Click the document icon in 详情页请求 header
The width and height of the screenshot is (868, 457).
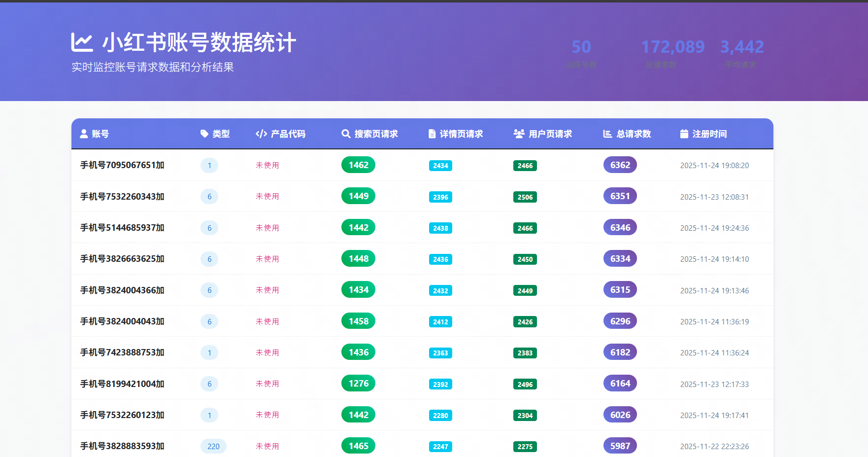tap(432, 134)
